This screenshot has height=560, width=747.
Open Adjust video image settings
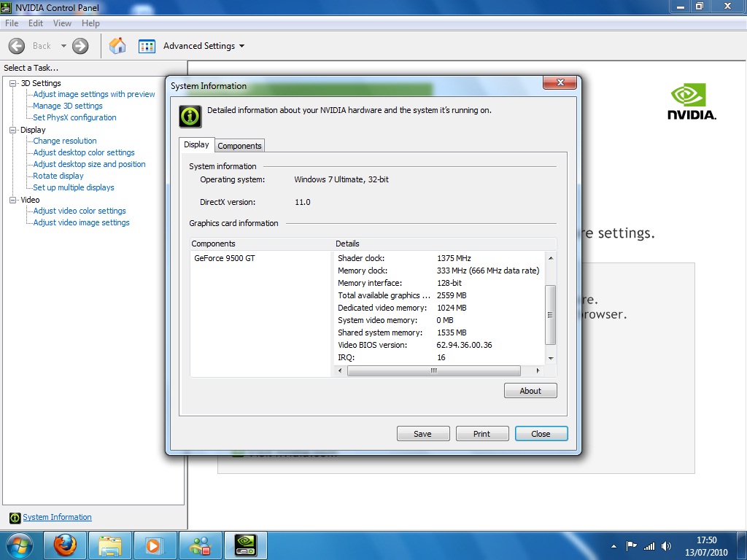pyautogui.click(x=81, y=223)
